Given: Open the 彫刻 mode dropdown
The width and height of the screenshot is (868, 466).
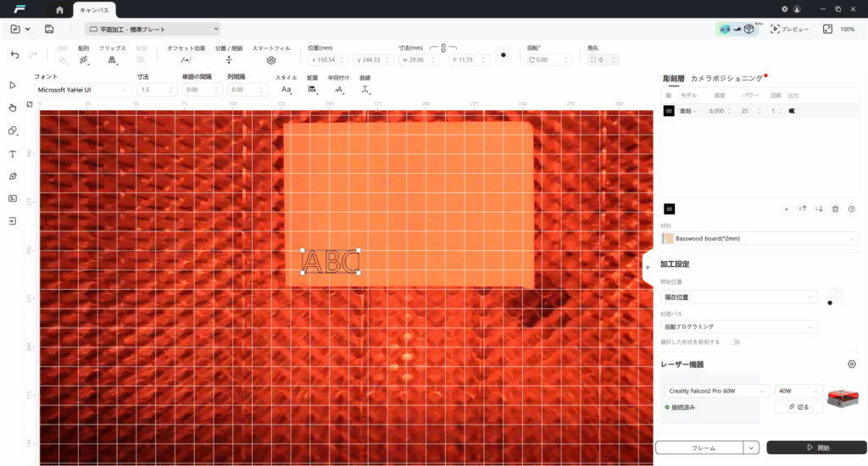Looking at the screenshot, I should pyautogui.click(x=688, y=111).
